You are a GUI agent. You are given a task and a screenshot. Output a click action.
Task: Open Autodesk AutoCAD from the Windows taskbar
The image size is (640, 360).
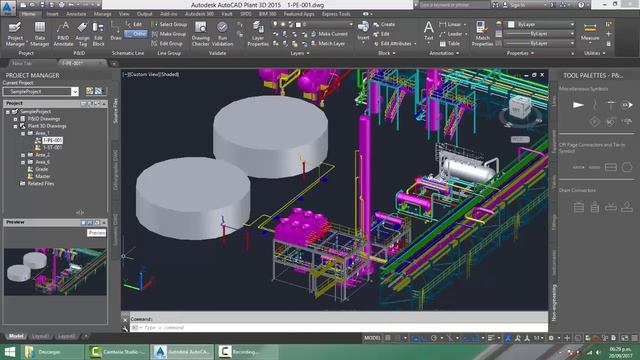(182, 352)
